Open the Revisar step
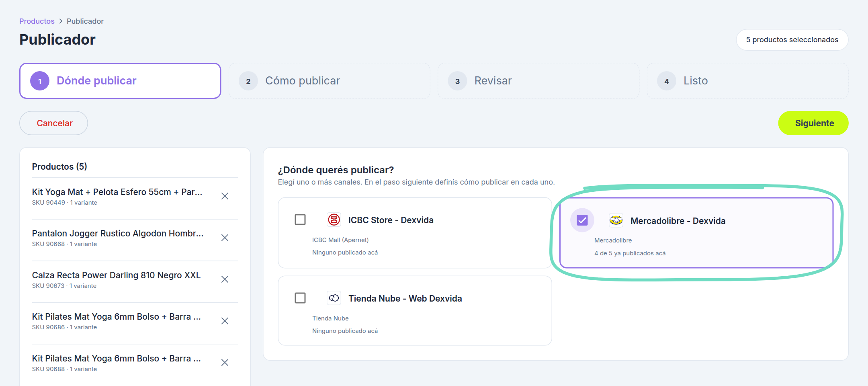 click(x=538, y=81)
